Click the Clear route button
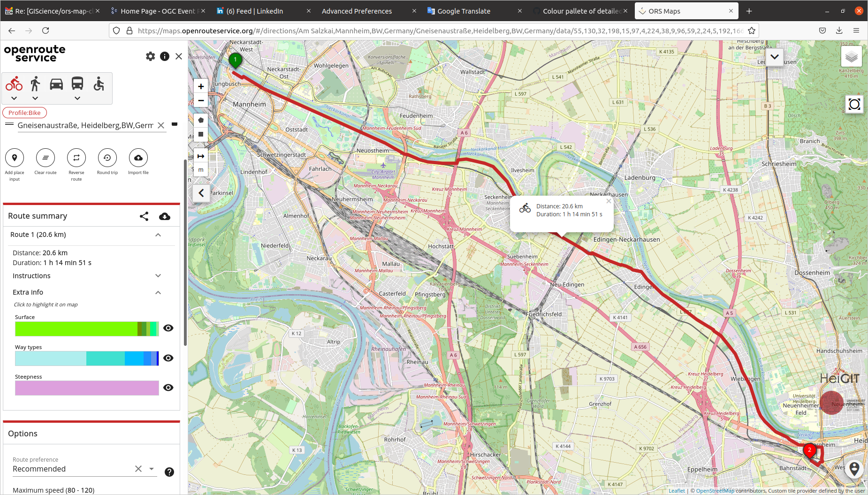The width and height of the screenshot is (868, 495). tap(46, 158)
